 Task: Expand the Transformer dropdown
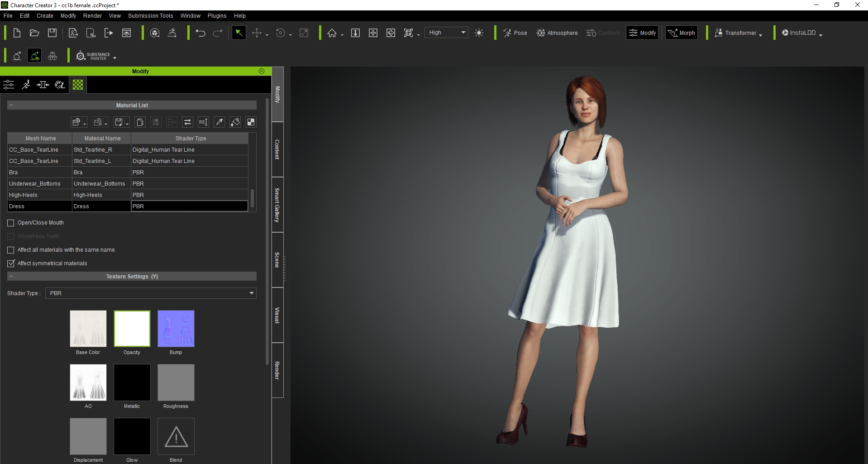click(x=761, y=35)
